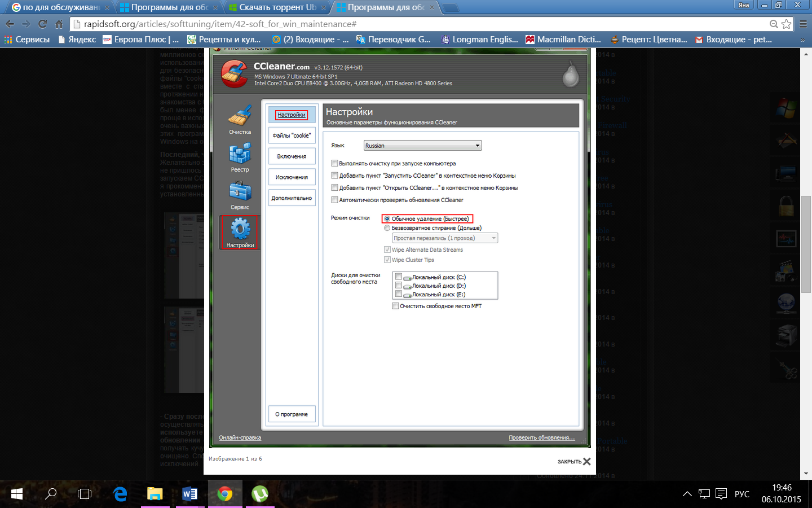Click the pear icon in CCleaner header
812x508 pixels.
pyautogui.click(x=571, y=75)
